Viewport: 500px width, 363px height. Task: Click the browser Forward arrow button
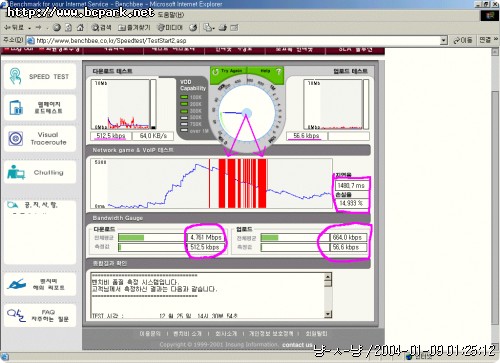[x=39, y=28]
